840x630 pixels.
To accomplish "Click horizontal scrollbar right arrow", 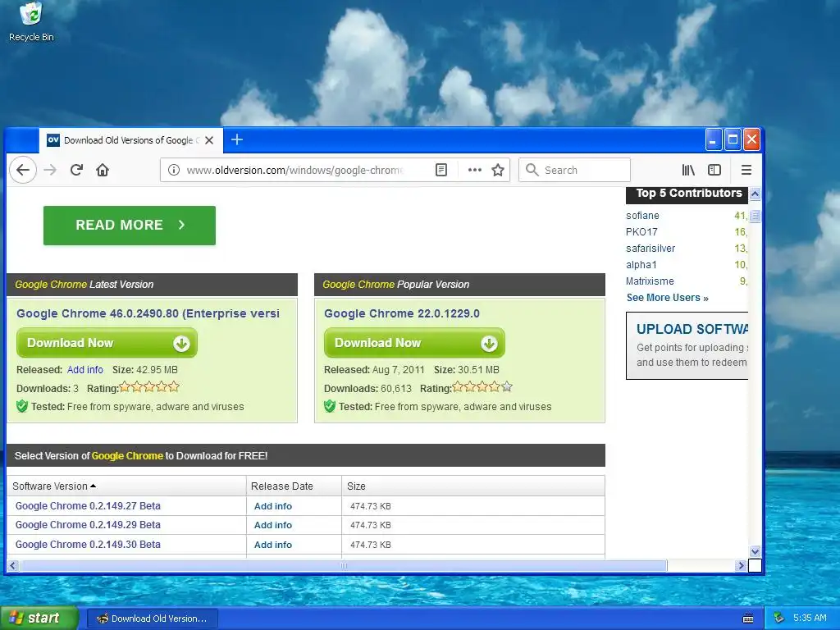I will point(741,565).
